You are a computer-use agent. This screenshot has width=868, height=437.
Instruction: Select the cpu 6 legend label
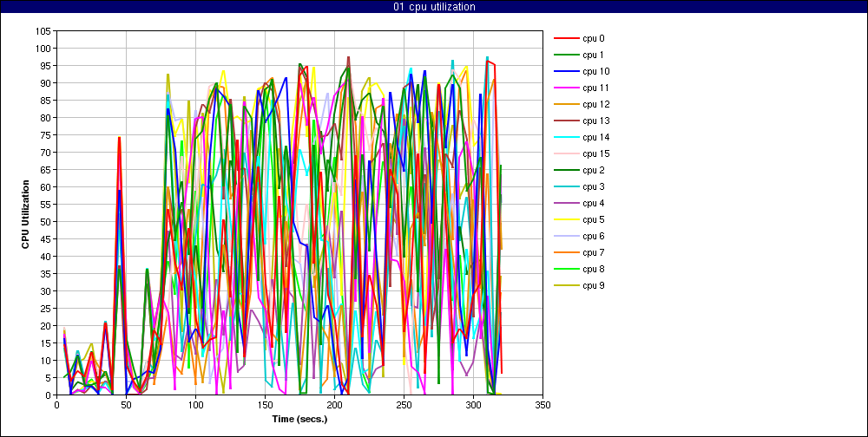click(593, 236)
